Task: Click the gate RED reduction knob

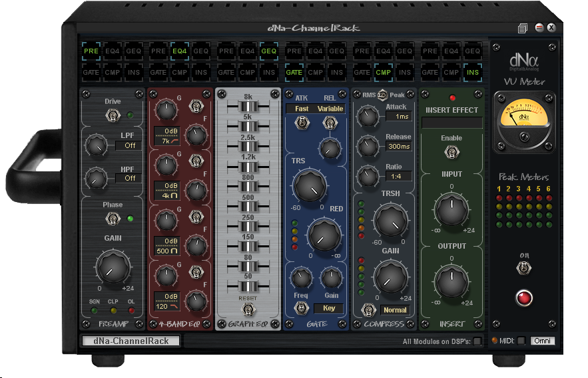Action: [x=324, y=236]
